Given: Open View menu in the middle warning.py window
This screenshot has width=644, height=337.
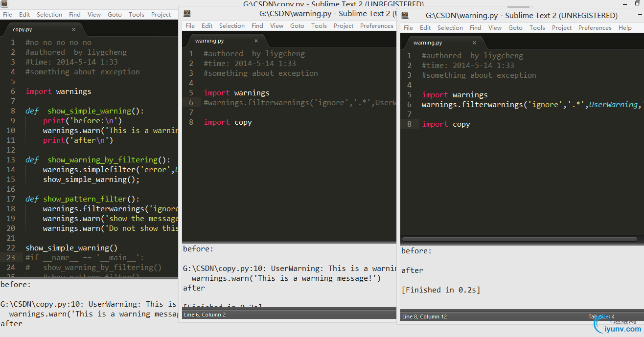Looking at the screenshot, I should [277, 26].
